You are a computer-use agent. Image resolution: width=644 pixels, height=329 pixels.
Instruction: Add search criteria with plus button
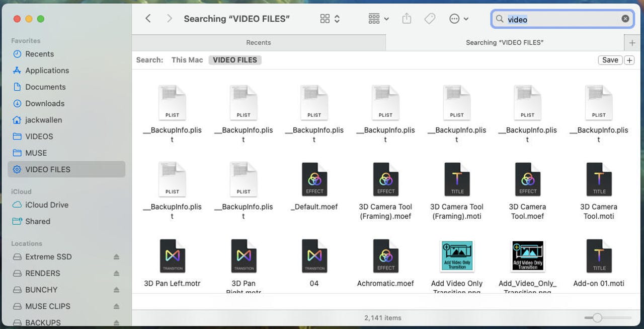point(629,60)
